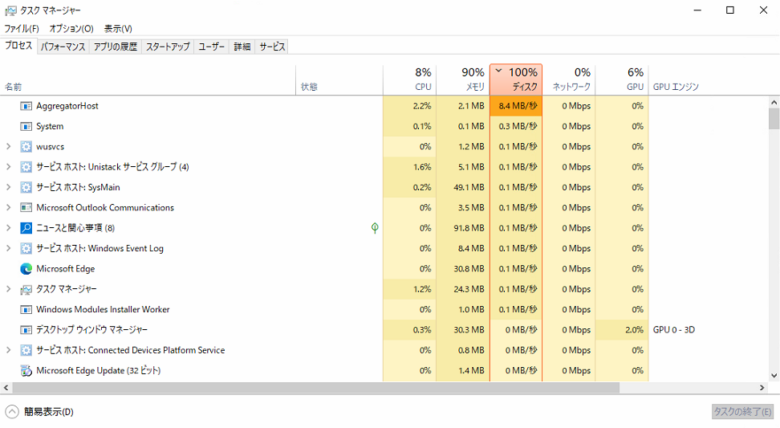Viewport: 780px width, 428px height.
Task: Select the プロセス tab
Action: [18, 46]
